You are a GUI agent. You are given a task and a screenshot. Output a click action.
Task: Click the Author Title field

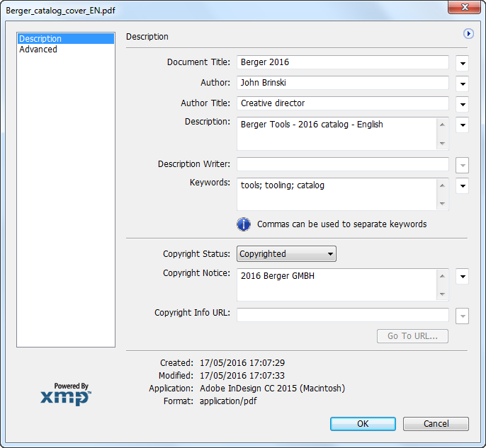(342, 103)
